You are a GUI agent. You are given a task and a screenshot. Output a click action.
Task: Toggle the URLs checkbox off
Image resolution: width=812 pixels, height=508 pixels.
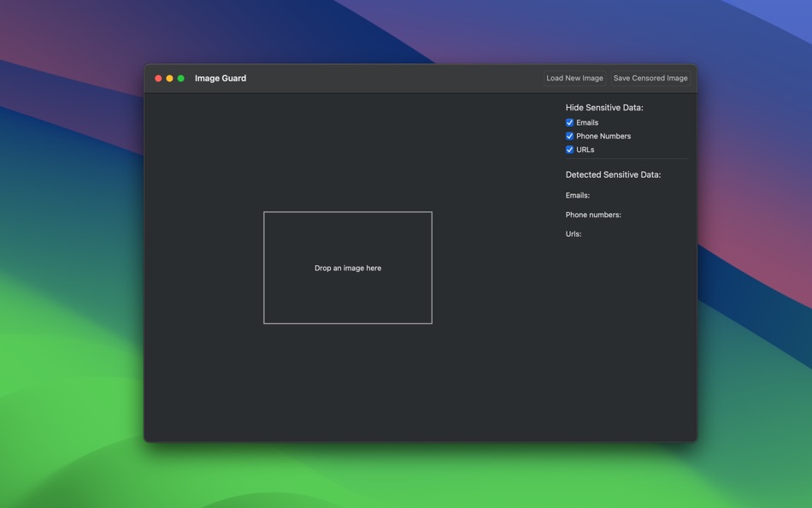coord(569,149)
